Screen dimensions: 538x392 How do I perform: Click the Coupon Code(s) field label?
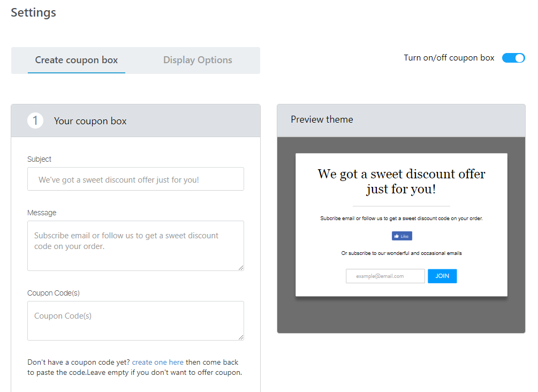click(x=54, y=293)
